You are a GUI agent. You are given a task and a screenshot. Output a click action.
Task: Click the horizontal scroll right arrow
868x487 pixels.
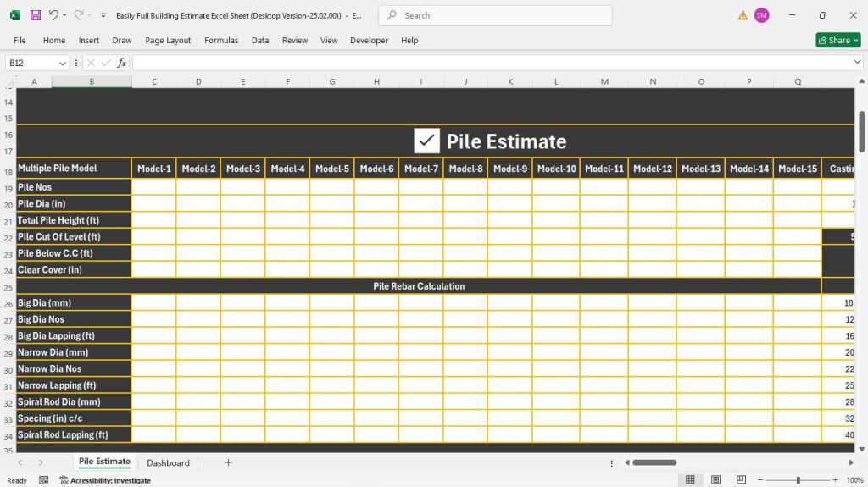click(851, 462)
